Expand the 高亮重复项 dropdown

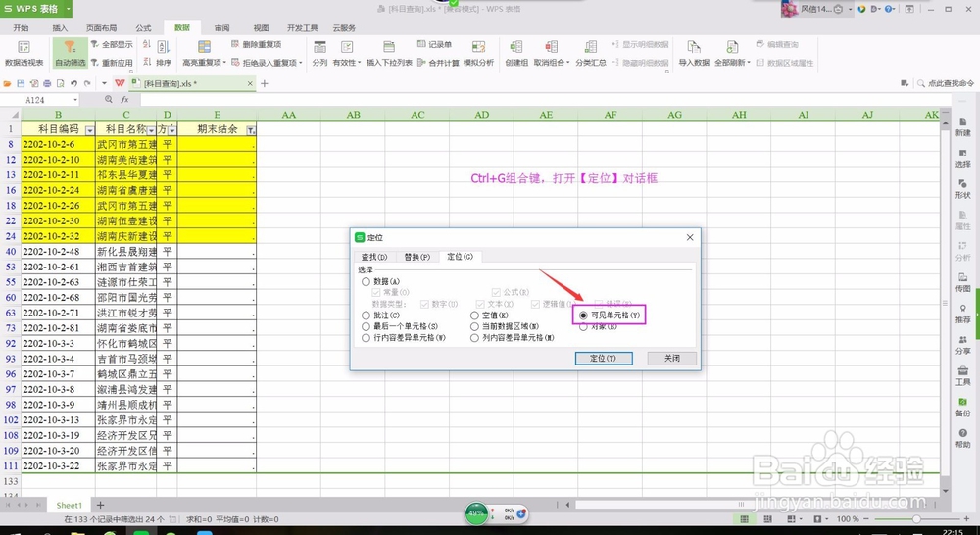click(224, 63)
